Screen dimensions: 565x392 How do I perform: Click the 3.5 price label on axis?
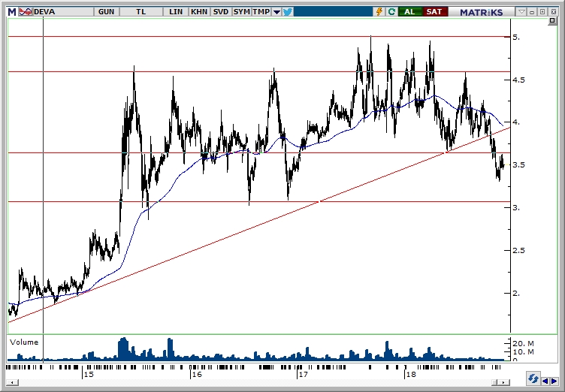pyautogui.click(x=518, y=165)
